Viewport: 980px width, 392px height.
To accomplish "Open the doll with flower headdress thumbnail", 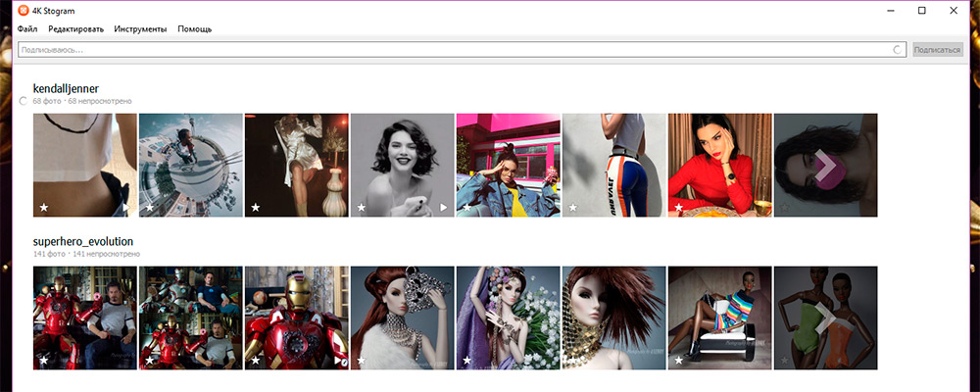I will coord(508,318).
